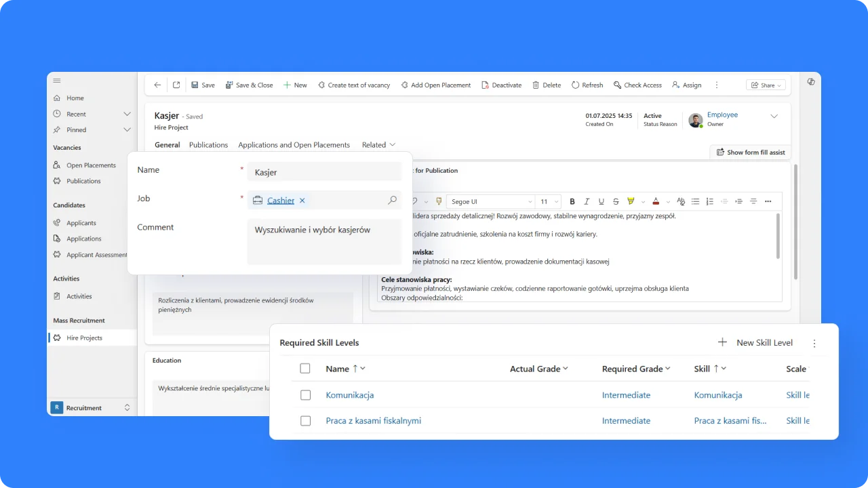Open Applications and Open Placements tab

[x=294, y=145]
